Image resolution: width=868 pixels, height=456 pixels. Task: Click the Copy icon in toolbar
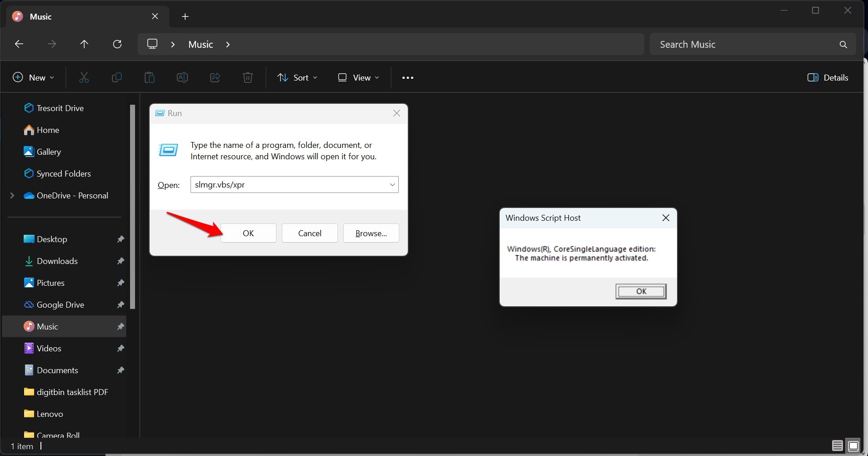point(117,77)
